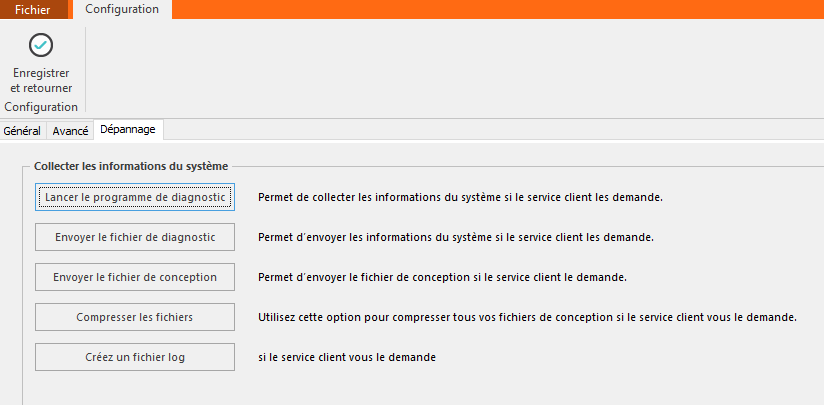
Task: Click the Collecter les informations du système heading
Action: click(x=131, y=167)
